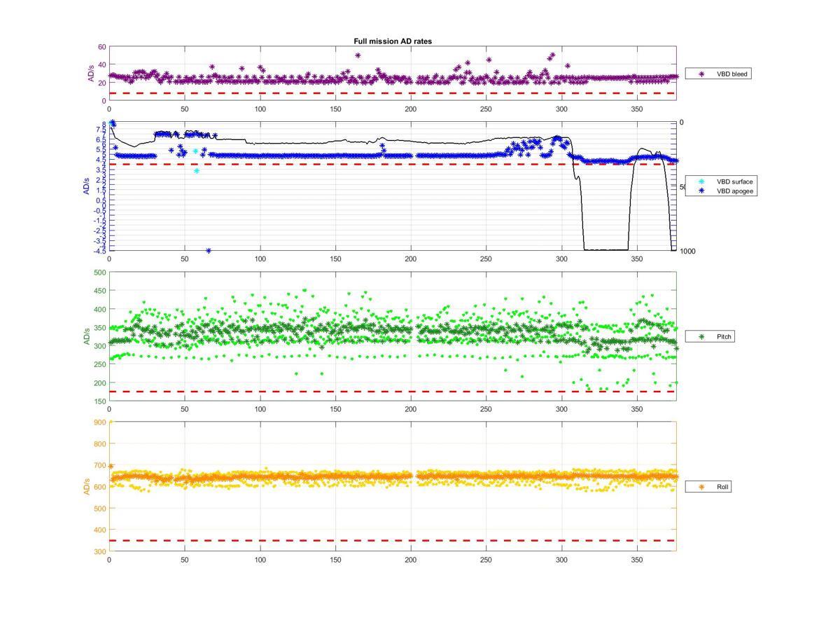Click the flat bottom of the black depth curve
Screen dimensions: 840x620
(x=606, y=249)
